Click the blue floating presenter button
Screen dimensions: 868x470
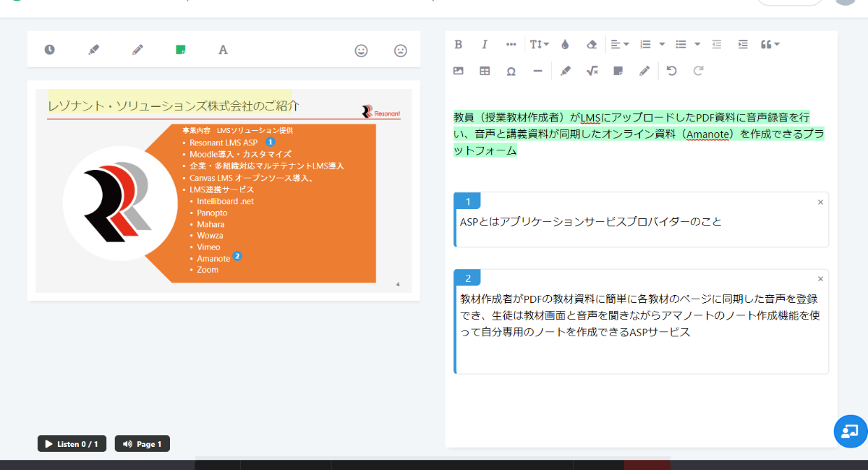pyautogui.click(x=850, y=431)
